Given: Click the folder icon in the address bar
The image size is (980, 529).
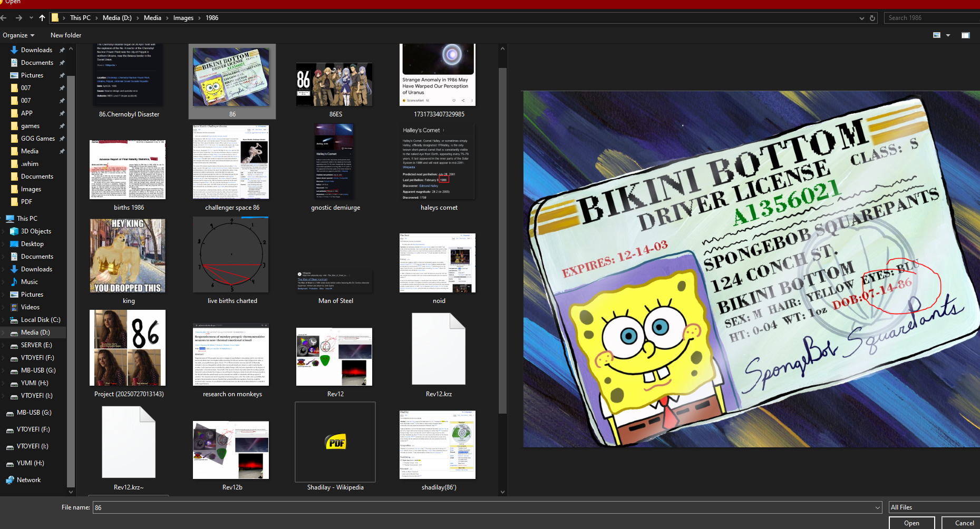Looking at the screenshot, I should click(55, 18).
